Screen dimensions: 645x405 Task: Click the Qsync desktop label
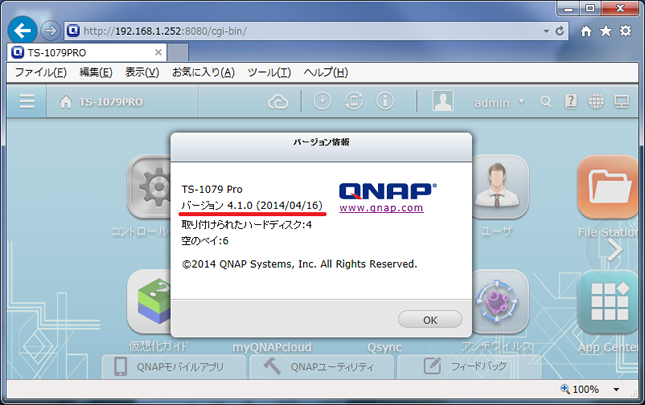pyautogui.click(x=385, y=347)
